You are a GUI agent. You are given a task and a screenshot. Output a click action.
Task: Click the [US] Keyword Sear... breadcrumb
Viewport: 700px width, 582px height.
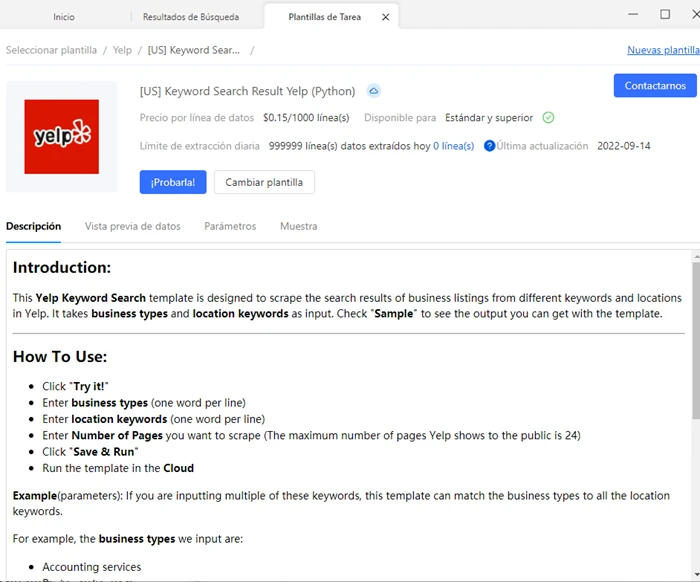[x=194, y=50]
